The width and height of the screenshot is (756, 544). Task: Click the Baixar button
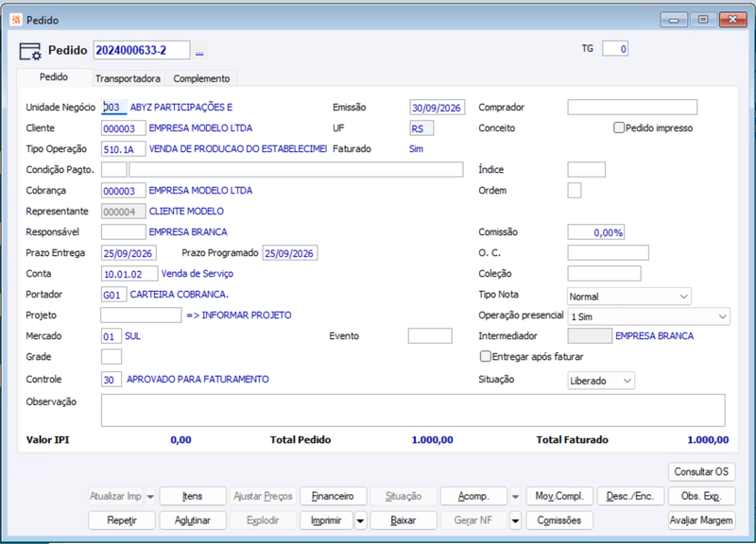pos(404,520)
